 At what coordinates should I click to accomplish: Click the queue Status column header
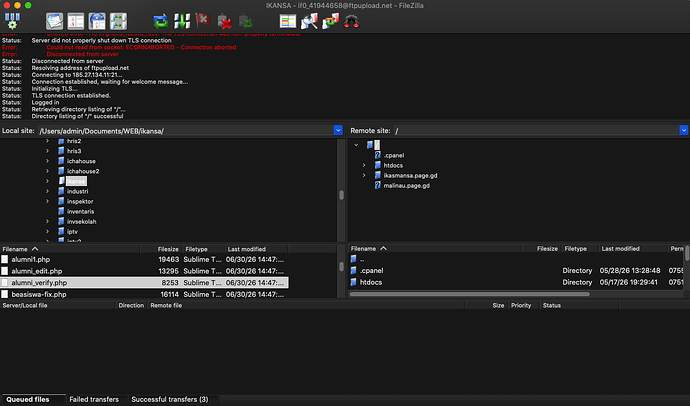[x=579, y=305]
